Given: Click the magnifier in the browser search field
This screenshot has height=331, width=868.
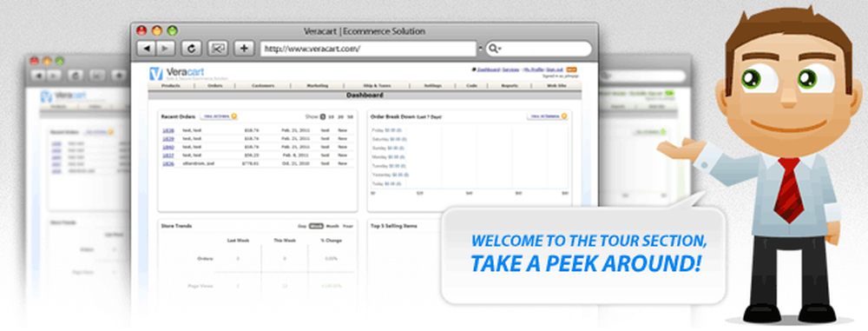Looking at the screenshot, I should pyautogui.click(x=493, y=49).
